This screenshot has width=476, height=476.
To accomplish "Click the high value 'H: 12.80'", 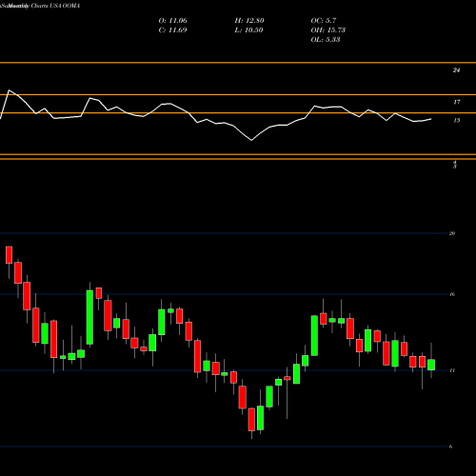I will tap(249, 21).
